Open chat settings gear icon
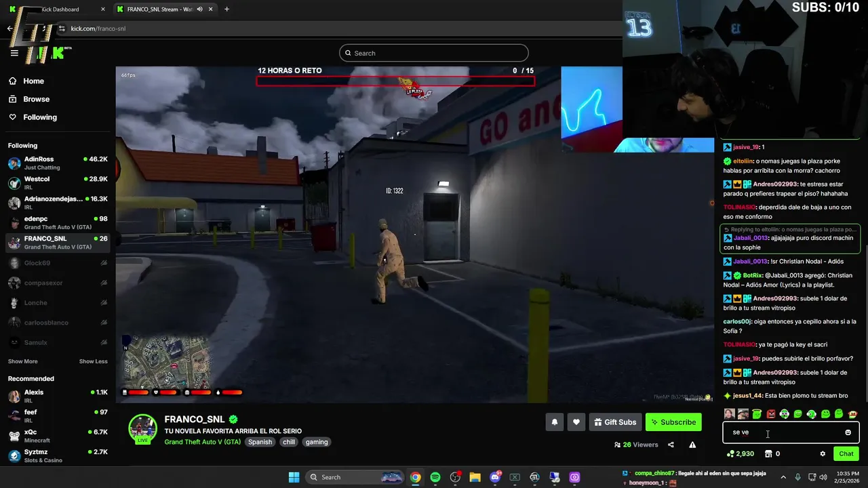The image size is (868, 488). 823,453
